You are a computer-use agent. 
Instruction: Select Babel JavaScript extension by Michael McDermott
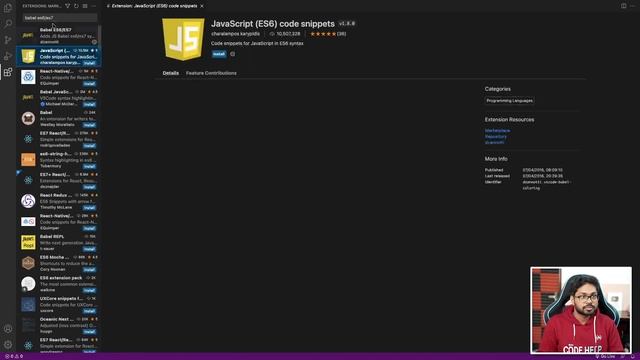coord(58,98)
